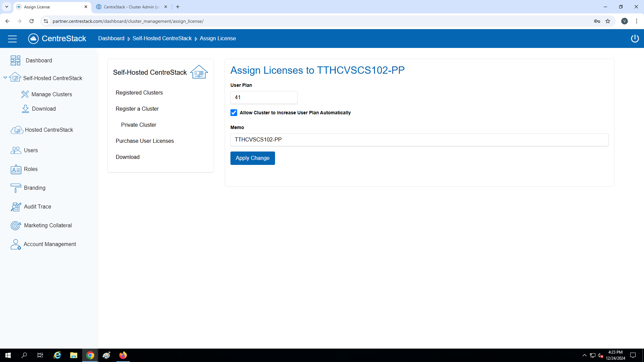
Task: Click the Marketing Collateral target icon
Action: coord(16,226)
